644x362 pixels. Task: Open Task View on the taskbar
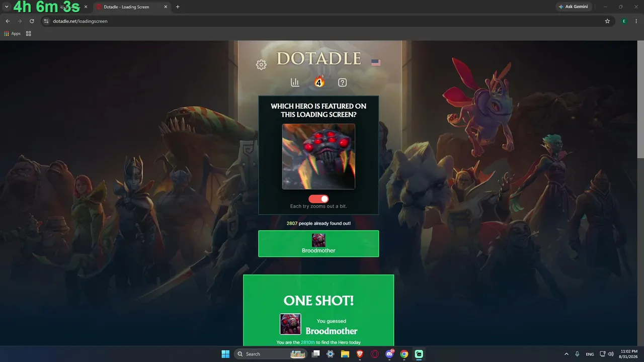pos(316,354)
